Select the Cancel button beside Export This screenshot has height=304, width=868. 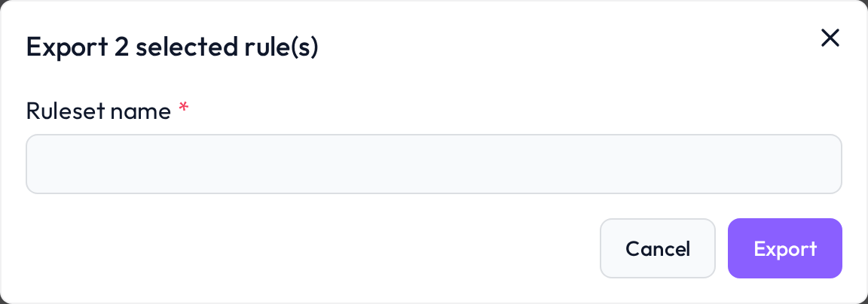click(x=658, y=248)
